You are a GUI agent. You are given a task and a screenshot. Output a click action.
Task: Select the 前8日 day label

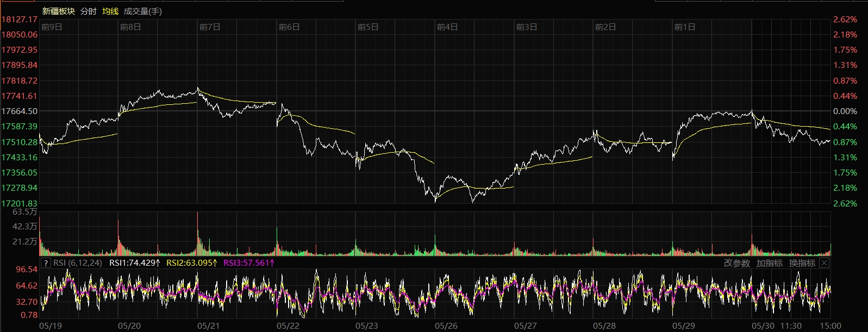(130, 27)
